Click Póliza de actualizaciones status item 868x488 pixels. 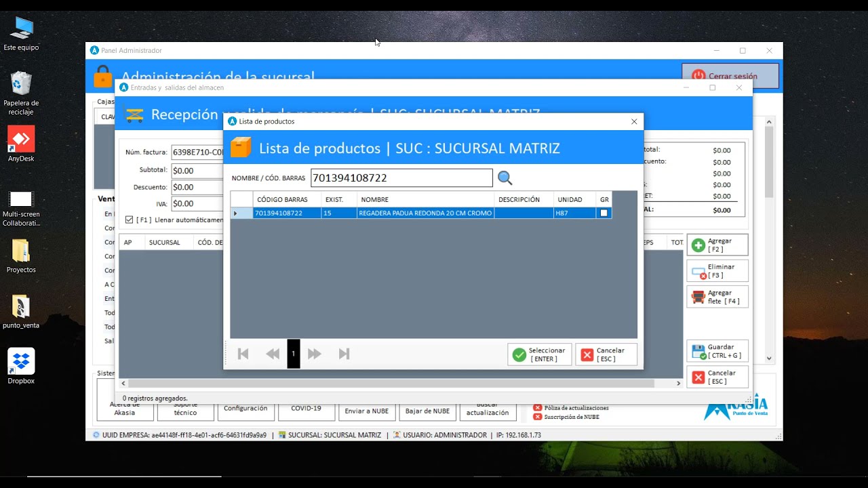(571, 408)
